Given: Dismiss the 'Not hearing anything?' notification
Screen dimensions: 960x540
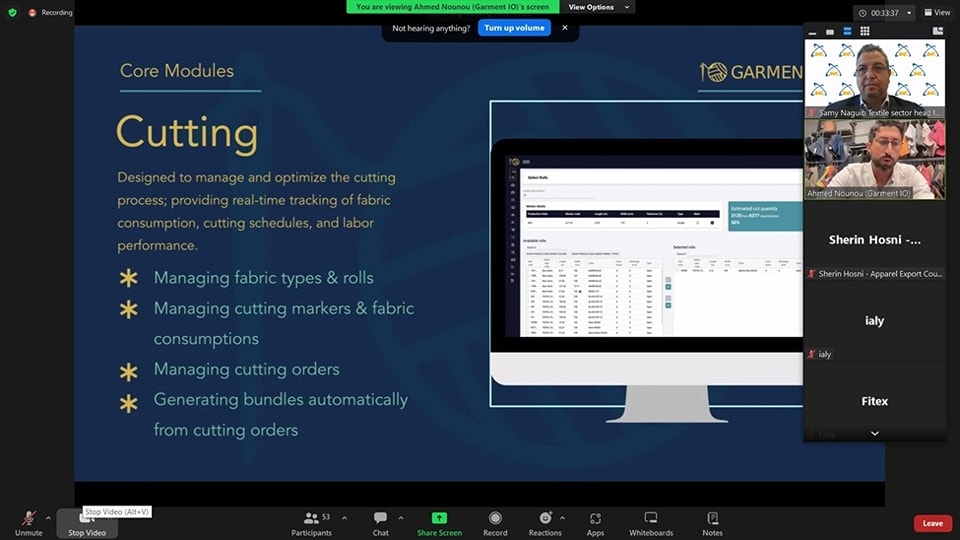Looking at the screenshot, I should pos(565,28).
